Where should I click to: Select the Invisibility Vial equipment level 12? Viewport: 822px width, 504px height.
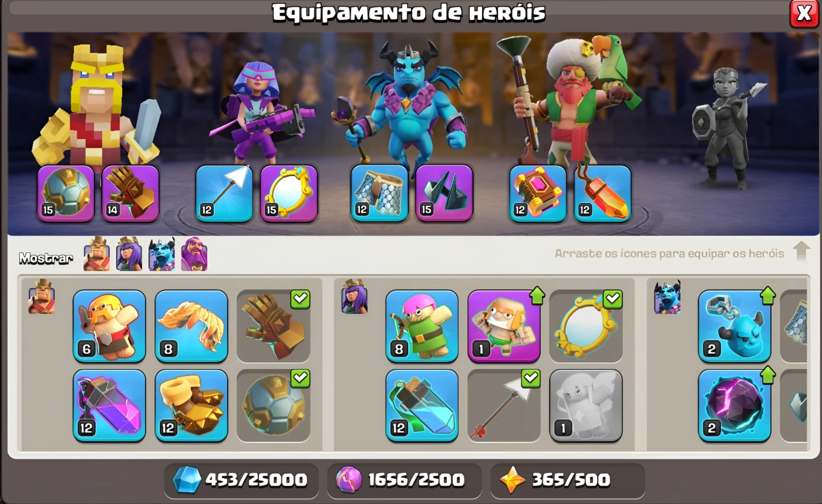[422, 405]
